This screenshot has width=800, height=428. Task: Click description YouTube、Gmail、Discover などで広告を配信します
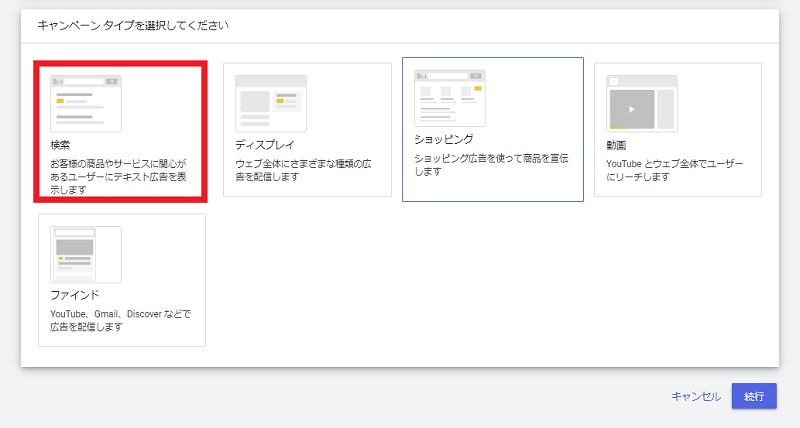[x=120, y=320]
